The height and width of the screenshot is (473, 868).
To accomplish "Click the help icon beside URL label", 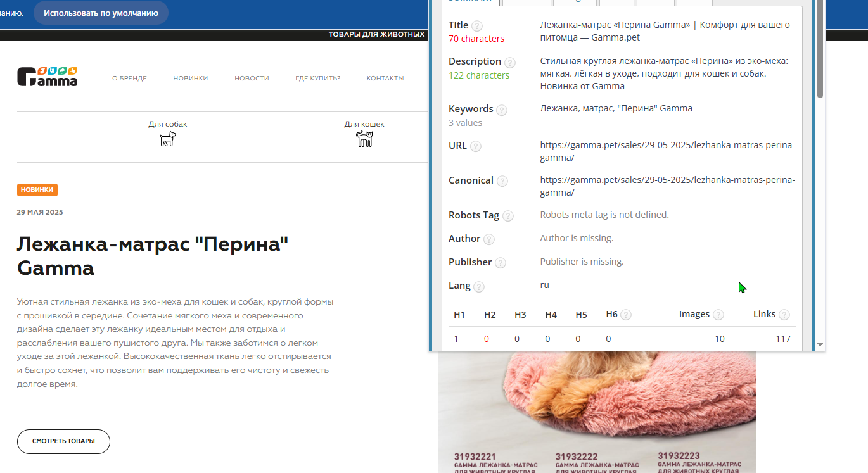I will (x=476, y=146).
